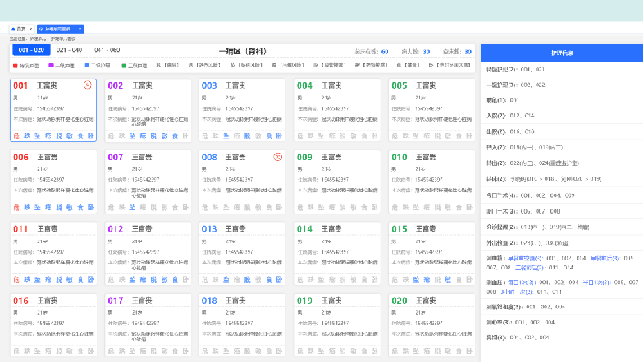Click the 卧 bed-rest icon on bed 001
The width and height of the screenshot is (644, 363).
91,136
